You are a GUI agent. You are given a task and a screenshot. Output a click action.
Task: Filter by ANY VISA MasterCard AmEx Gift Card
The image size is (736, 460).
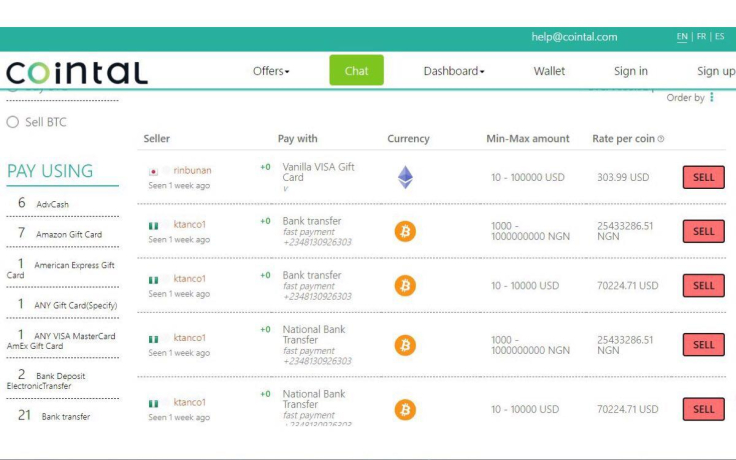tap(61, 340)
